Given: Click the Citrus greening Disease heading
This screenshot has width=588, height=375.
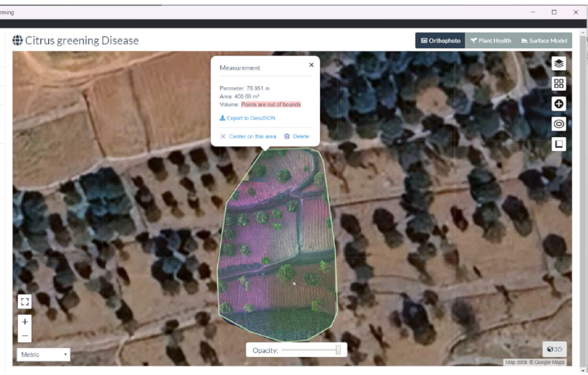Looking at the screenshot, I should (x=82, y=40).
